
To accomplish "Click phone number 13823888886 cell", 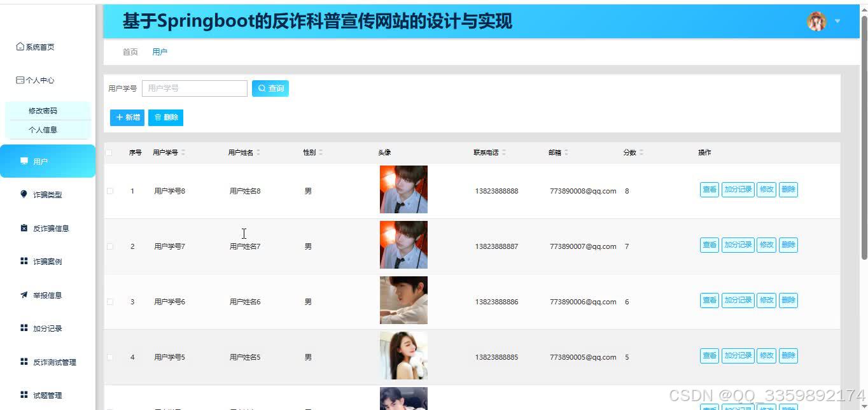I will pos(496,302).
